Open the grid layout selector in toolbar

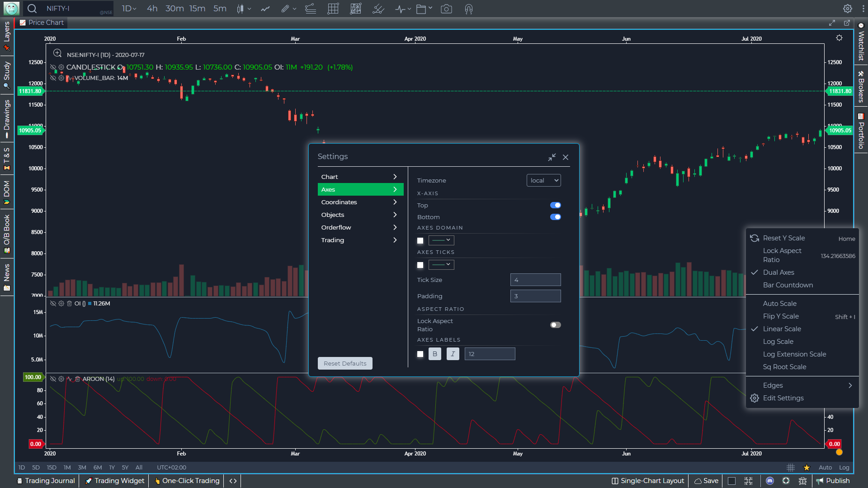pyautogui.click(x=333, y=9)
